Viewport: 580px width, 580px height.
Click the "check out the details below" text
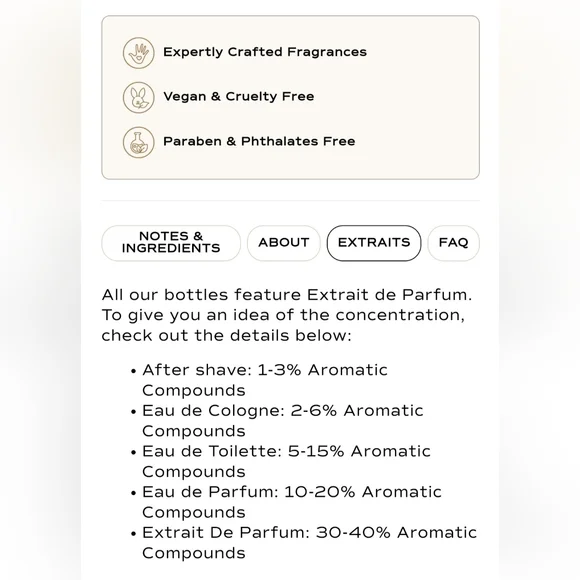click(x=226, y=336)
